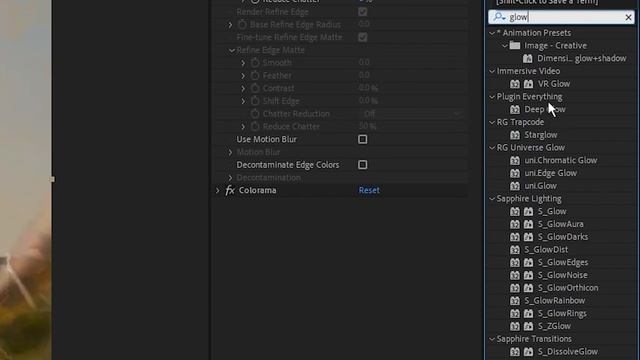The width and height of the screenshot is (640, 360).
Task: Collapse the Sapphire Transitions category
Action: (x=492, y=339)
